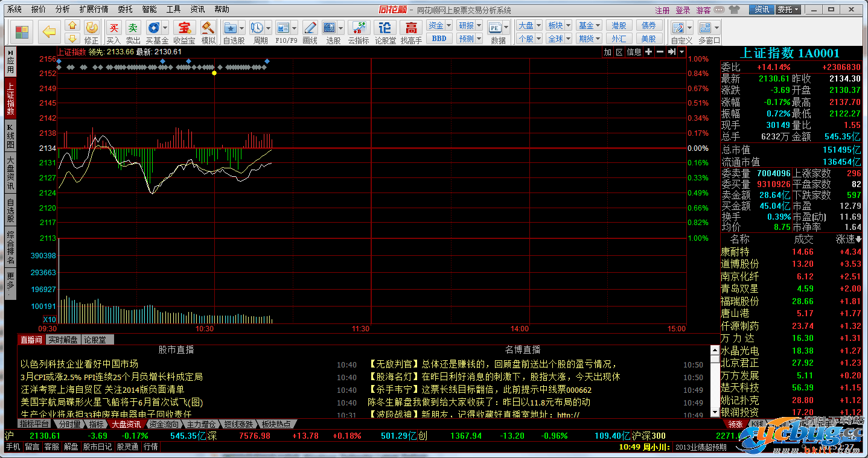Click the BBD button
The width and height of the screenshot is (868, 458).
(439, 39)
